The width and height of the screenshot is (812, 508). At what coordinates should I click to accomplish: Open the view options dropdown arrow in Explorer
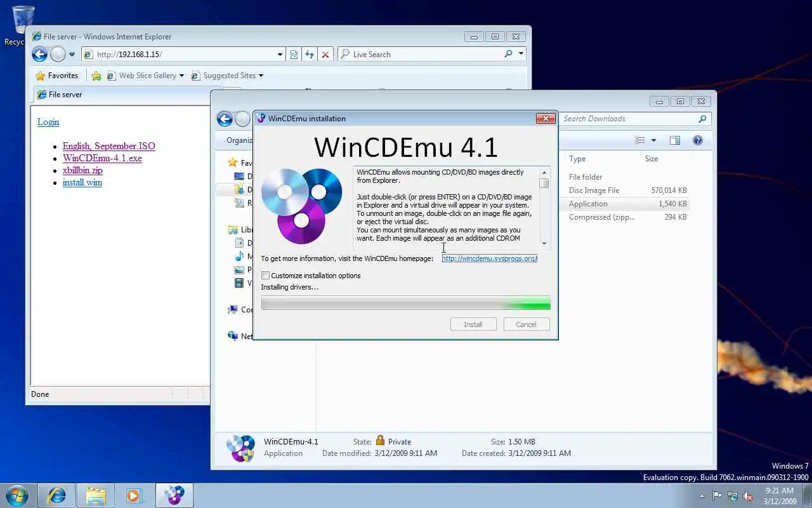pos(654,140)
